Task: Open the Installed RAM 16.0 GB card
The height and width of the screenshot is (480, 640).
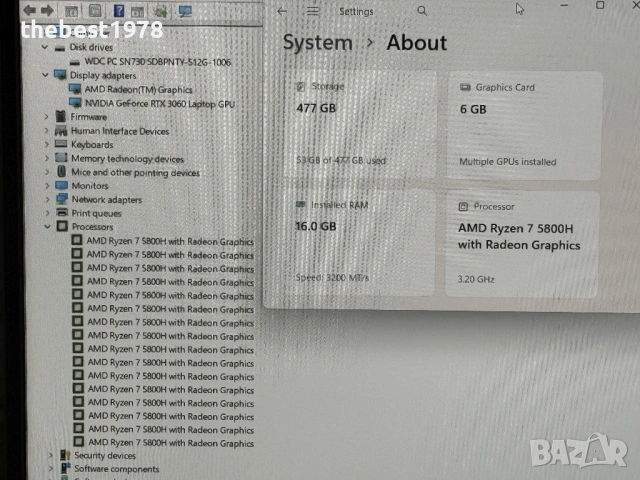Action: click(x=359, y=242)
